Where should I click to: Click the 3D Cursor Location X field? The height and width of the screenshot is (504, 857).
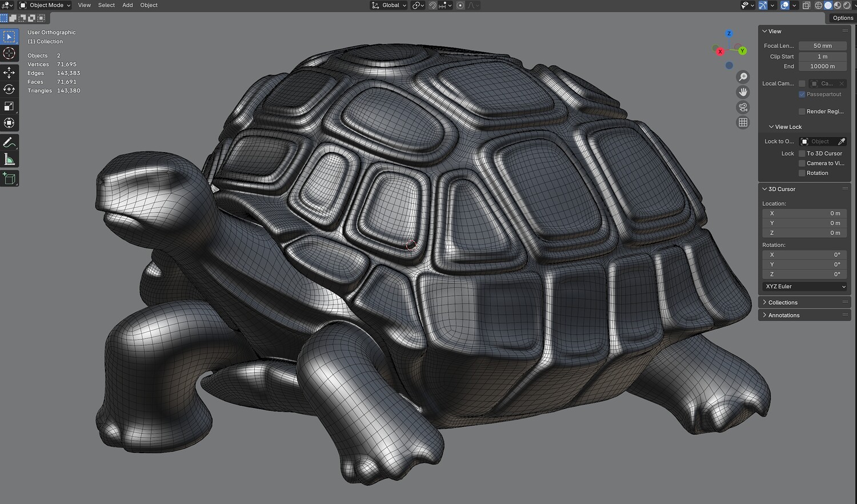coord(804,213)
